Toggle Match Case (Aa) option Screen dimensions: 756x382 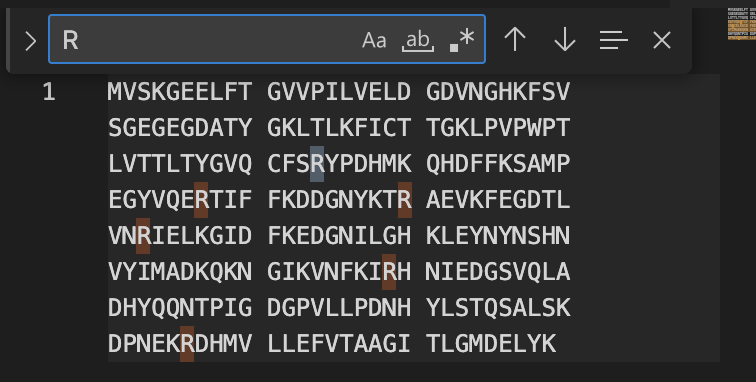374,40
